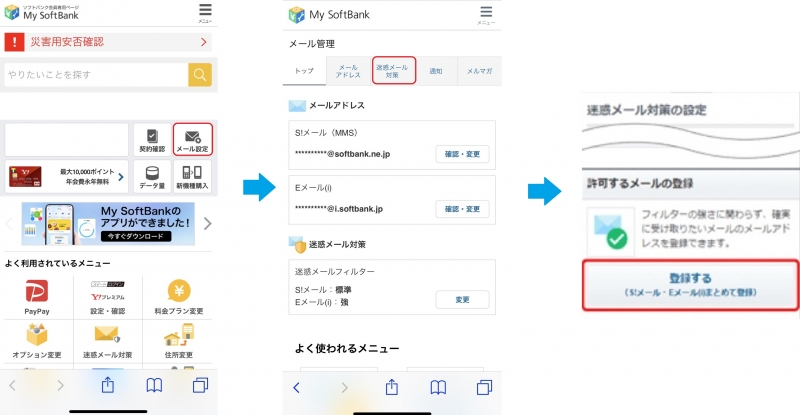
Task: Tap the 住所変更 house icon
Action: 180,338
